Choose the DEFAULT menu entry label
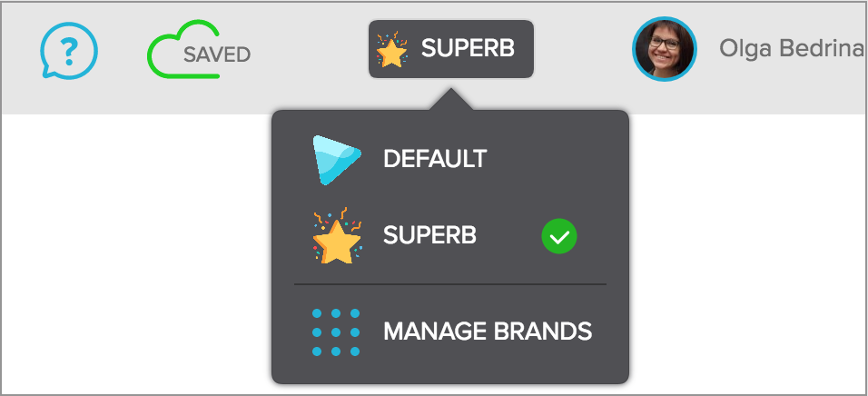Screen dimensions: 868x396 pos(435,160)
